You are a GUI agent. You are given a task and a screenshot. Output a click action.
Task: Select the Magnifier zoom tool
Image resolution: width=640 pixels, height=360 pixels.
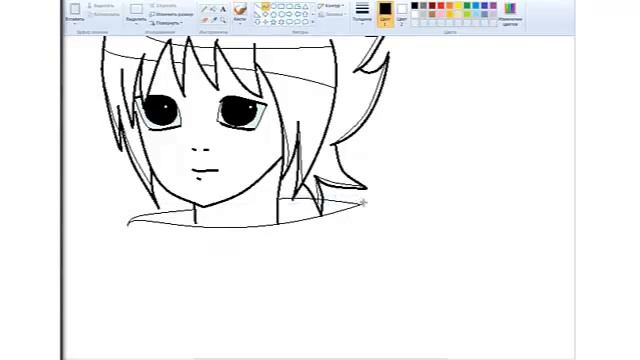pyautogui.click(x=223, y=20)
